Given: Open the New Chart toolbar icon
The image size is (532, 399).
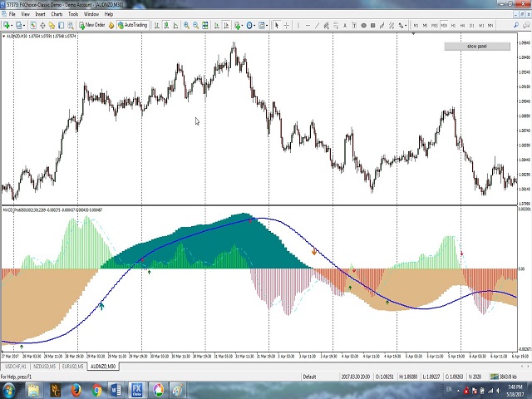Looking at the screenshot, I should [x=6, y=26].
